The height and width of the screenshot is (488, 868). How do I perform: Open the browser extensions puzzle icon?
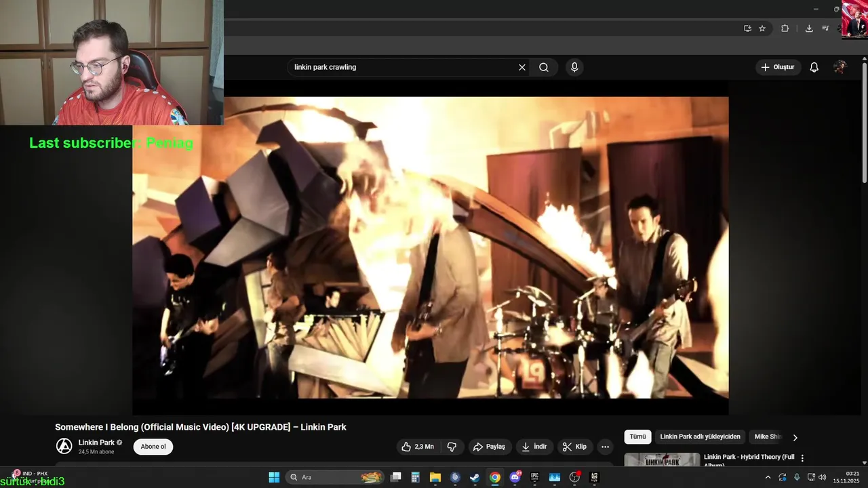[785, 28]
